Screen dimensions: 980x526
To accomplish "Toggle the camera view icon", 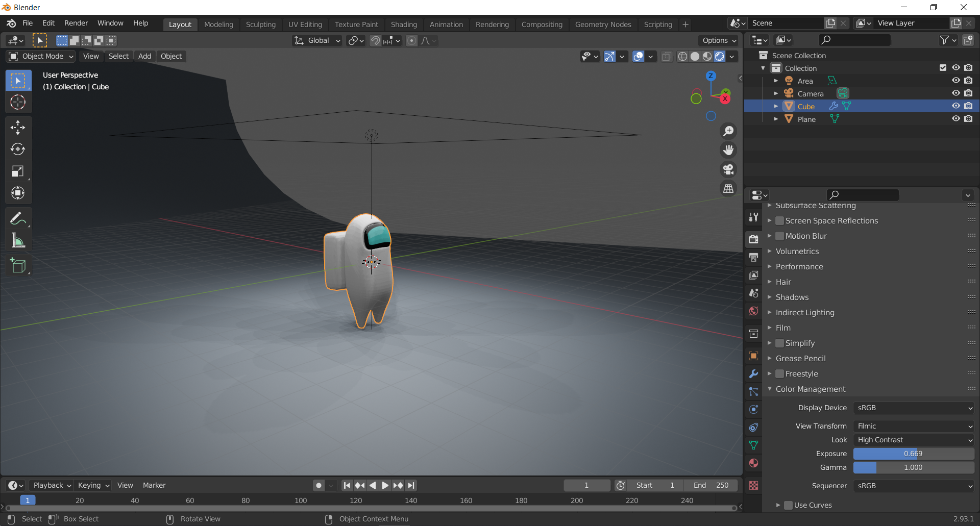I will pos(728,169).
